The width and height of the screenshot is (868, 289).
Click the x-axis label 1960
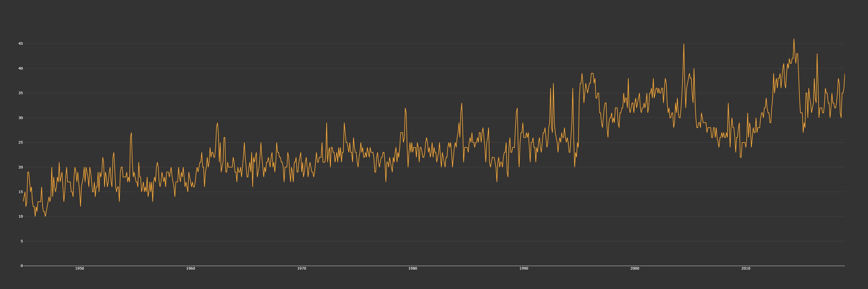pyautogui.click(x=190, y=268)
